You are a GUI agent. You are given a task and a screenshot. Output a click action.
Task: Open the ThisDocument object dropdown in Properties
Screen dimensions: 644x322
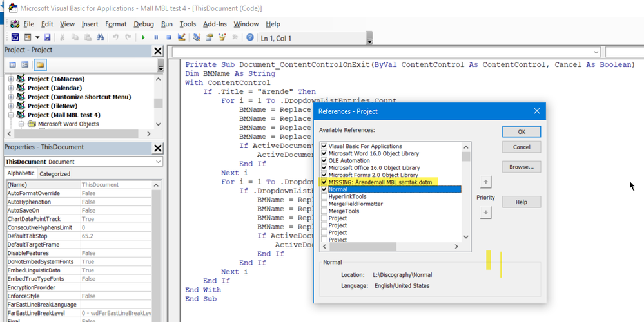159,162
